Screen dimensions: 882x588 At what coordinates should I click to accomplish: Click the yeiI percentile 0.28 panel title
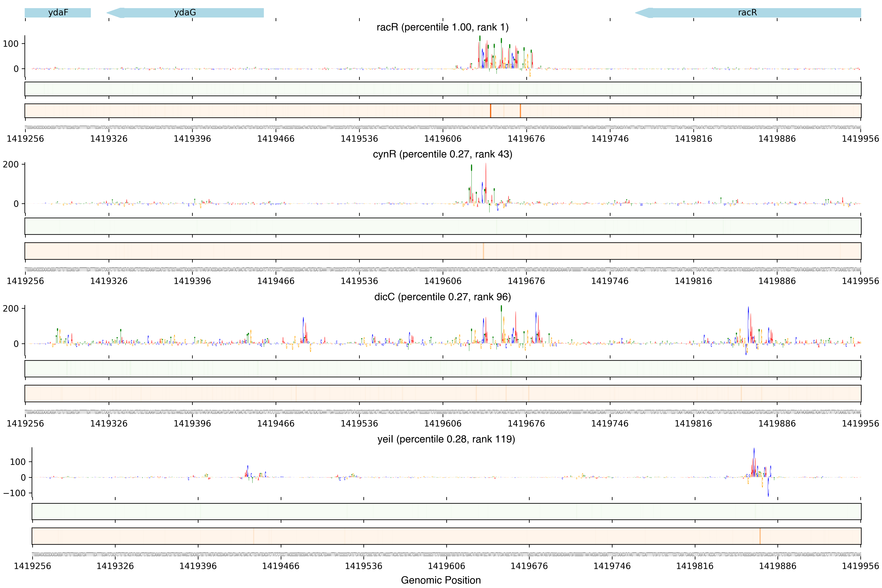[446, 439]
